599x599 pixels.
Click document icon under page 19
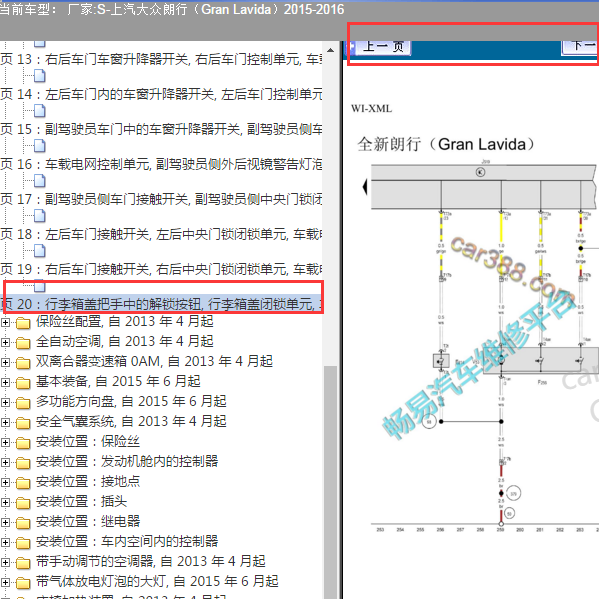click(x=39, y=286)
